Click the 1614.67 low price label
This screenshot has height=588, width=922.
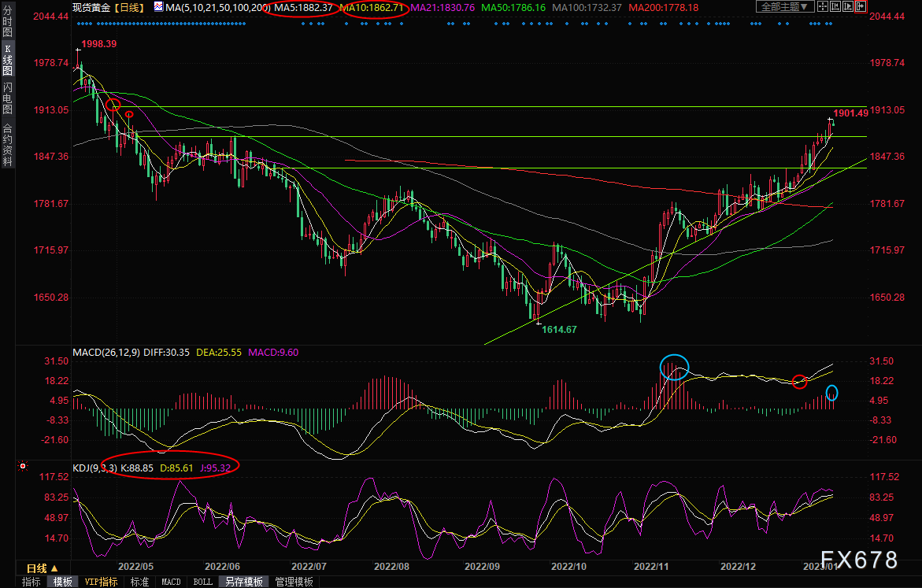[559, 329]
